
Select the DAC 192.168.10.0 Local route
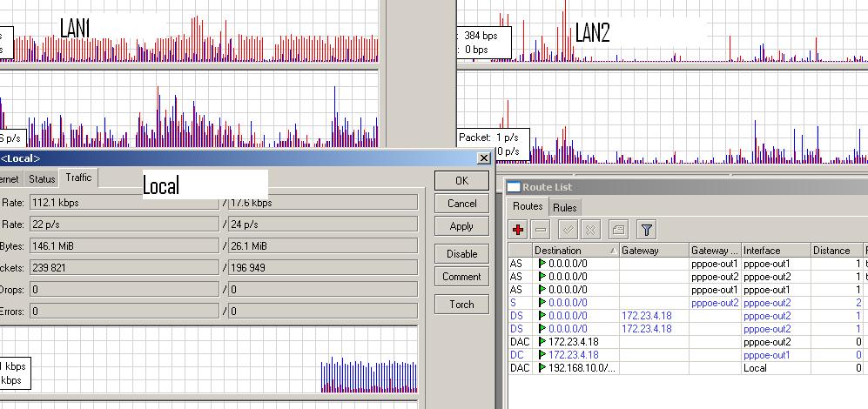click(688, 367)
